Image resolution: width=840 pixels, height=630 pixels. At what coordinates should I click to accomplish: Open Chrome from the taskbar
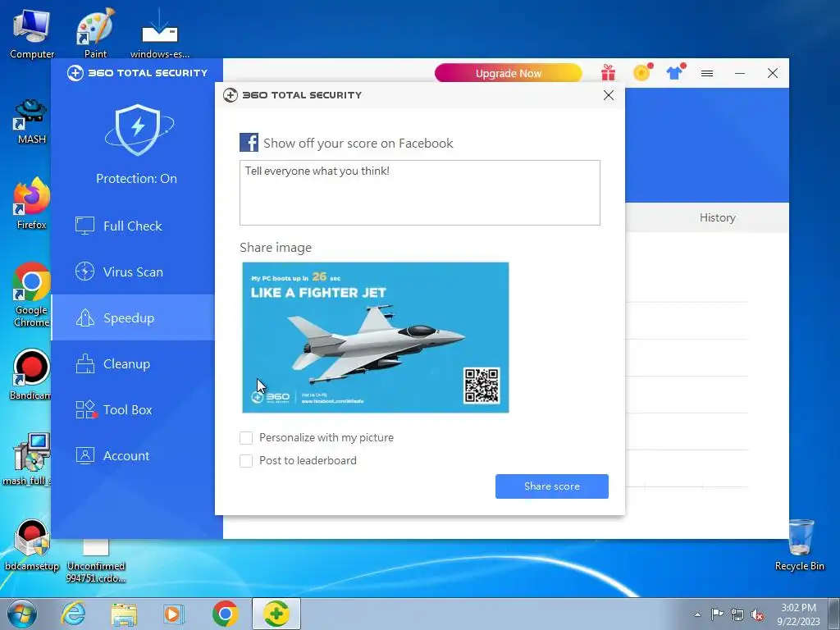click(225, 614)
